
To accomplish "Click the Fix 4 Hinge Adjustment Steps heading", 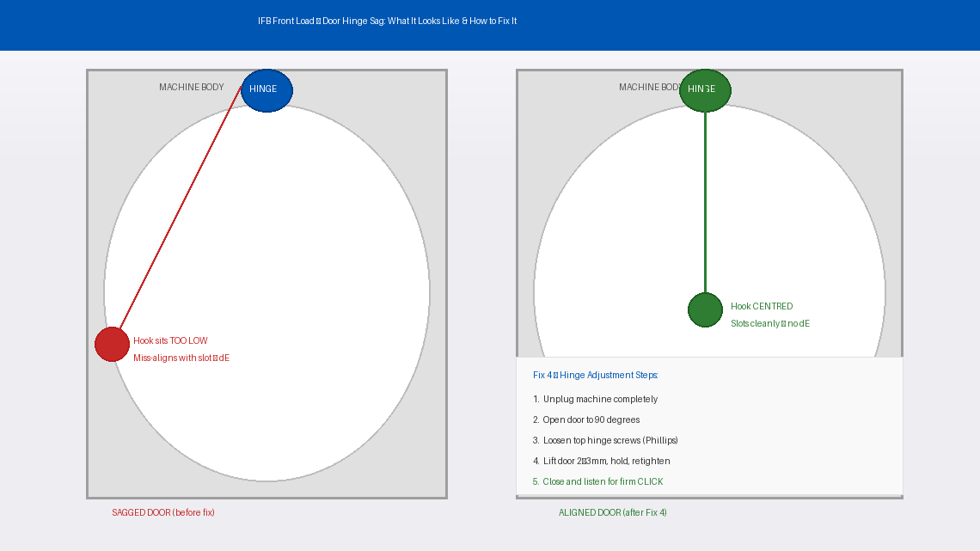I will (x=595, y=376).
